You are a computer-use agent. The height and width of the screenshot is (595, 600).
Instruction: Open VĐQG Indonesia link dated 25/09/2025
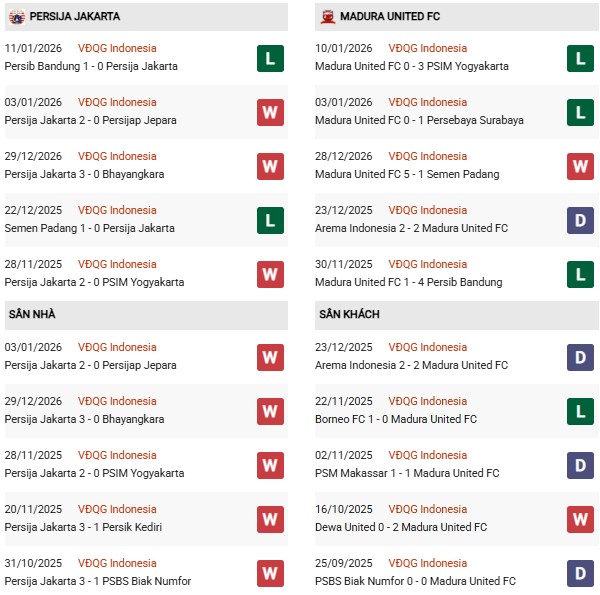pyautogui.click(x=429, y=563)
